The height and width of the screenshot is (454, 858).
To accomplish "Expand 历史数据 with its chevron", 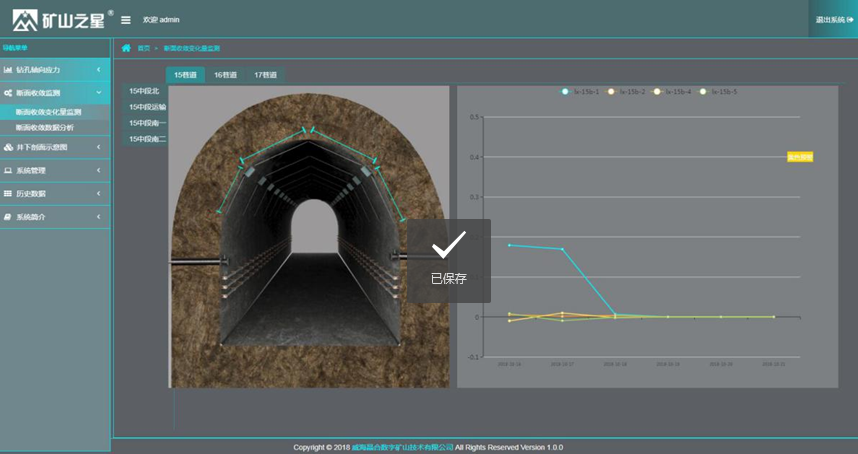I will [98, 194].
